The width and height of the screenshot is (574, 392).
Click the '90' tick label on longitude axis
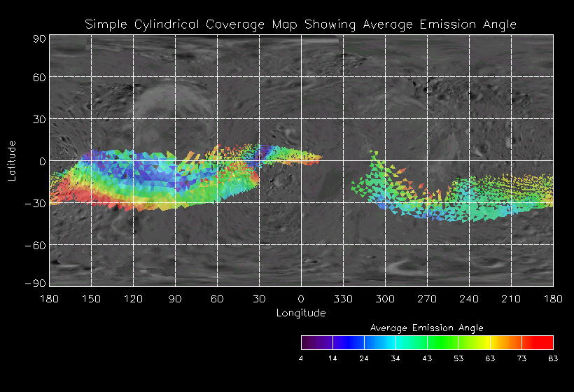(175, 299)
